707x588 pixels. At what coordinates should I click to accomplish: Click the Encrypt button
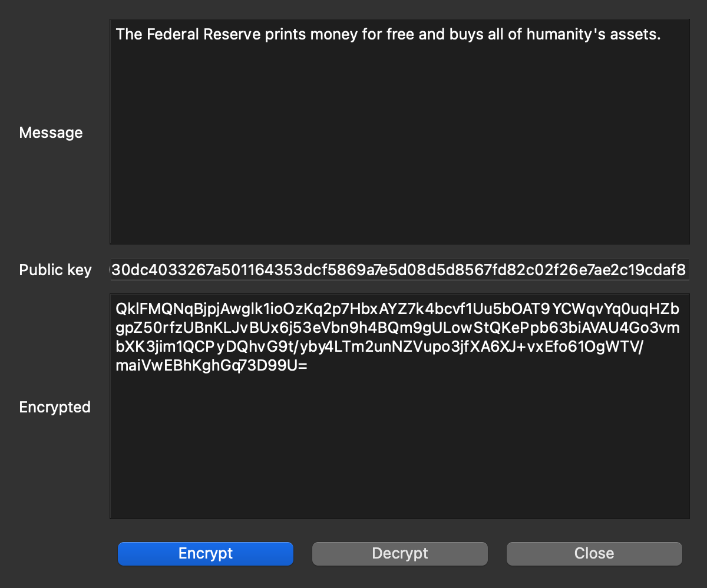click(x=206, y=554)
